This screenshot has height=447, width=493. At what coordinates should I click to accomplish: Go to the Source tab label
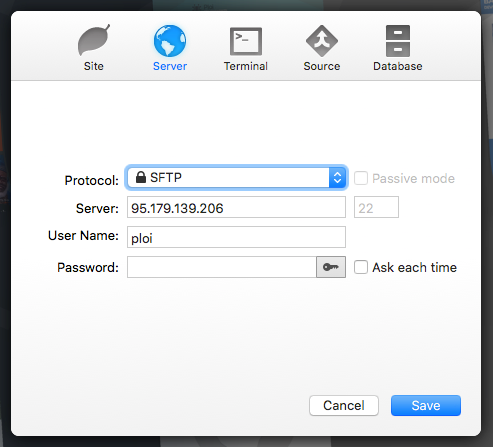pos(322,66)
